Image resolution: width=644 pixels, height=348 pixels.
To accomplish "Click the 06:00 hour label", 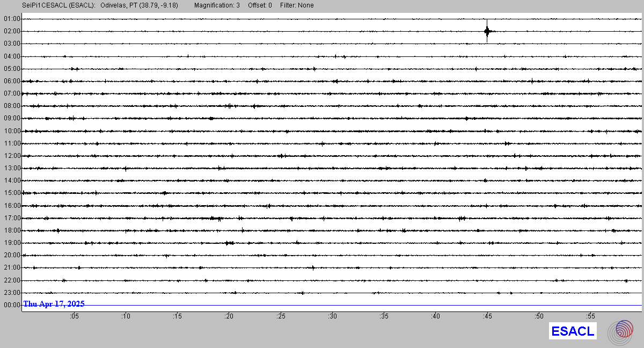I will tap(12, 81).
